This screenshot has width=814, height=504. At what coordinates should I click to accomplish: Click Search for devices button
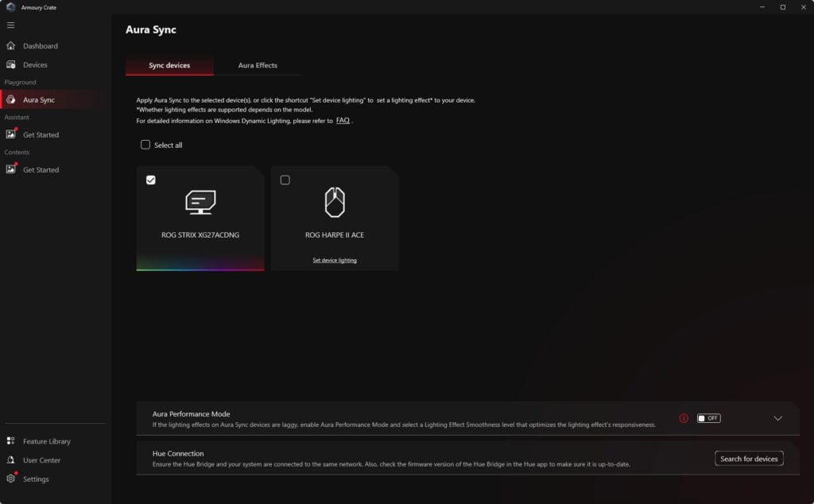click(x=749, y=459)
